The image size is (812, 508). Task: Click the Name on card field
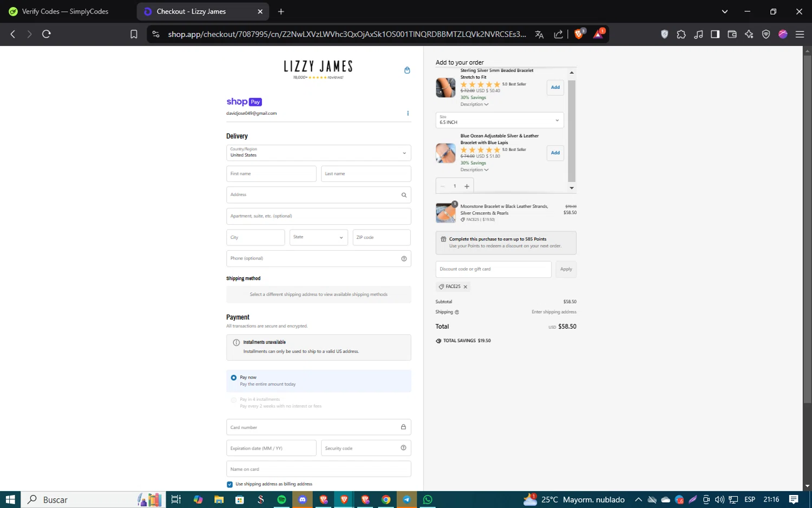pyautogui.click(x=318, y=469)
